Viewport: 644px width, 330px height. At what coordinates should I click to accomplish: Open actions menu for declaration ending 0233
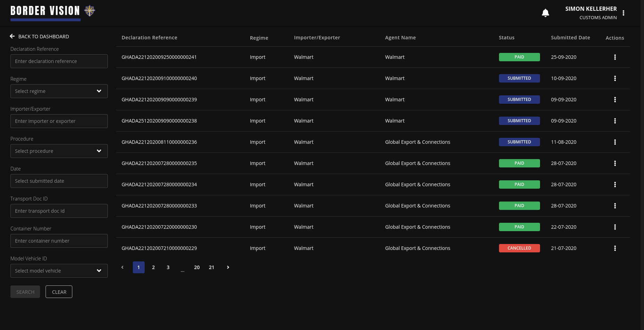(615, 206)
